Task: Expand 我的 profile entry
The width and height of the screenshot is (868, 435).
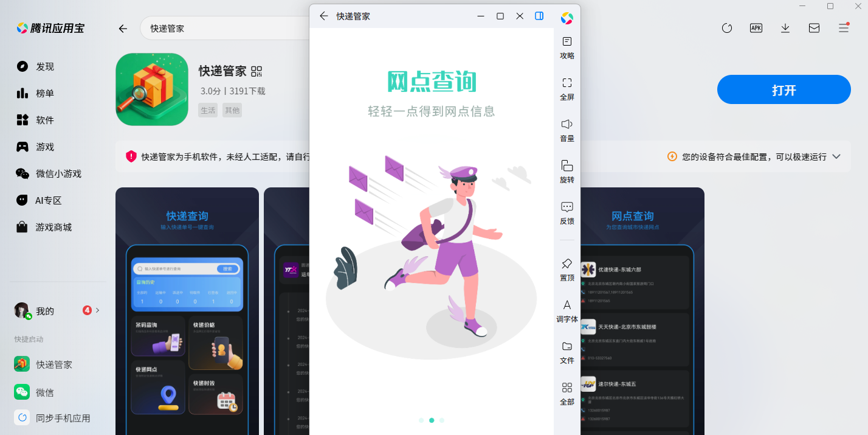Action: click(x=58, y=311)
